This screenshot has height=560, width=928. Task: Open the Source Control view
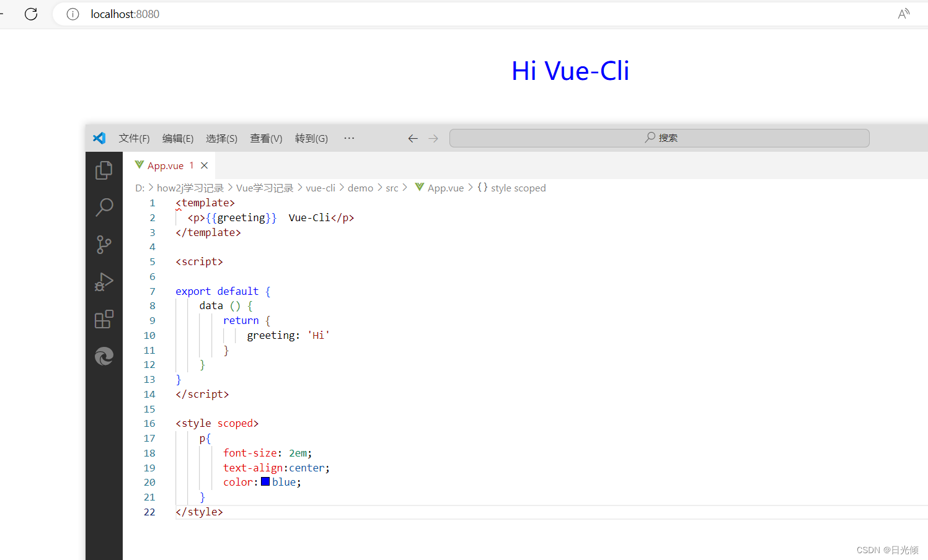click(104, 245)
